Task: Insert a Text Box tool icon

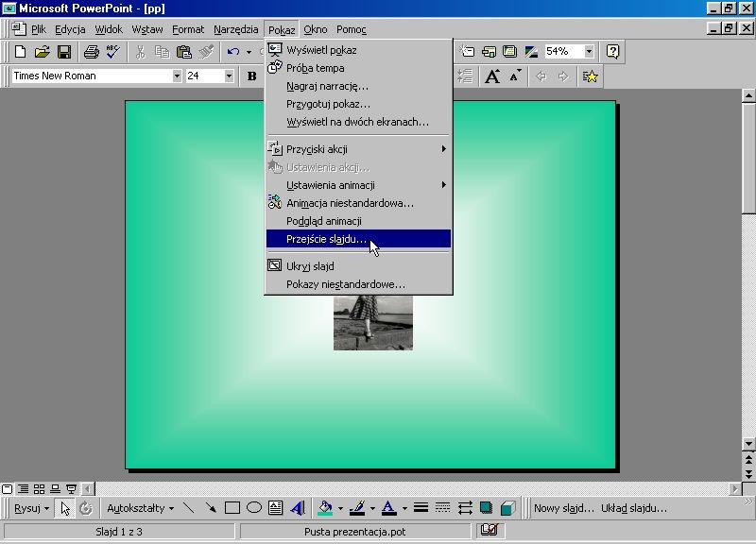Action: tap(276, 508)
